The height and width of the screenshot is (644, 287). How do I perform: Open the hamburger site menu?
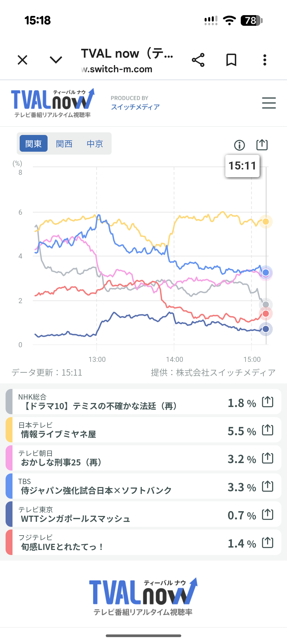[269, 103]
